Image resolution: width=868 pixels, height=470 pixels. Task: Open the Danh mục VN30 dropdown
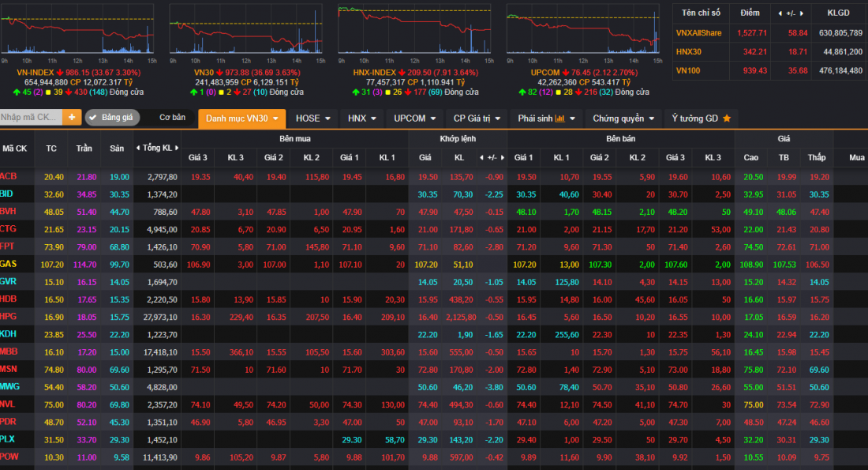click(x=242, y=118)
